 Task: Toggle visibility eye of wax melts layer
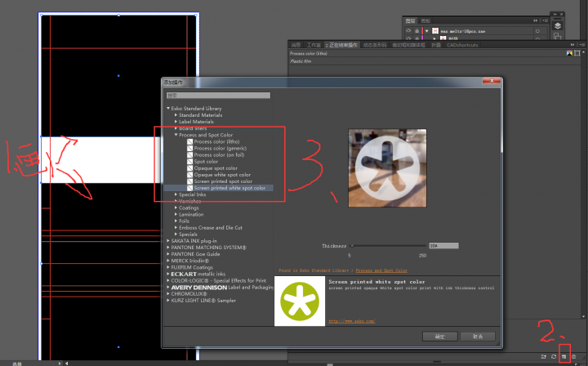tap(408, 30)
